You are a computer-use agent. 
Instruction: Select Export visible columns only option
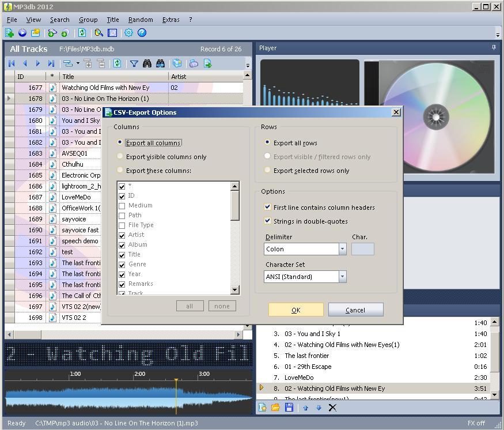[120, 156]
